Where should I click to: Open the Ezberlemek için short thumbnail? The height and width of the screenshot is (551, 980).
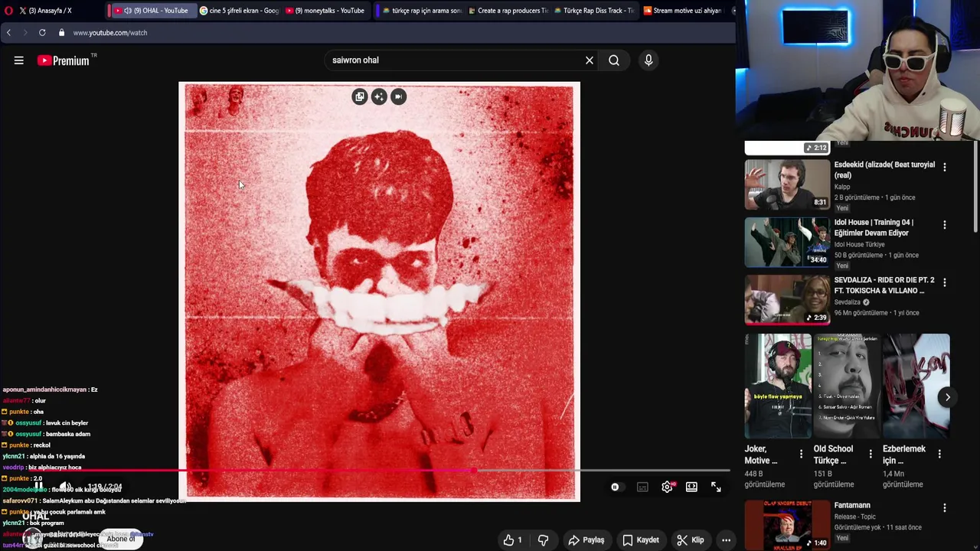pyautogui.click(x=916, y=386)
